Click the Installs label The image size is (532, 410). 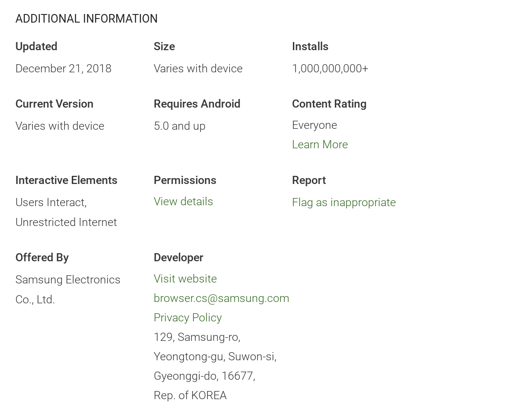click(x=310, y=47)
